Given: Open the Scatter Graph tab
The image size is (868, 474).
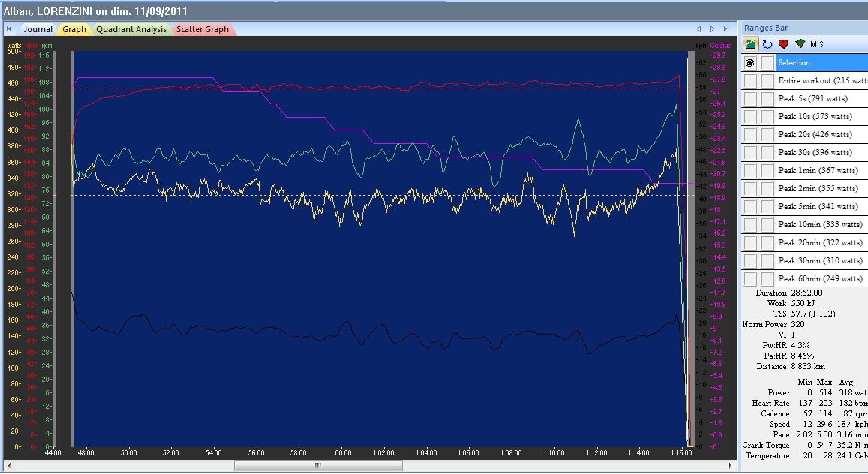Looking at the screenshot, I should pos(203,29).
